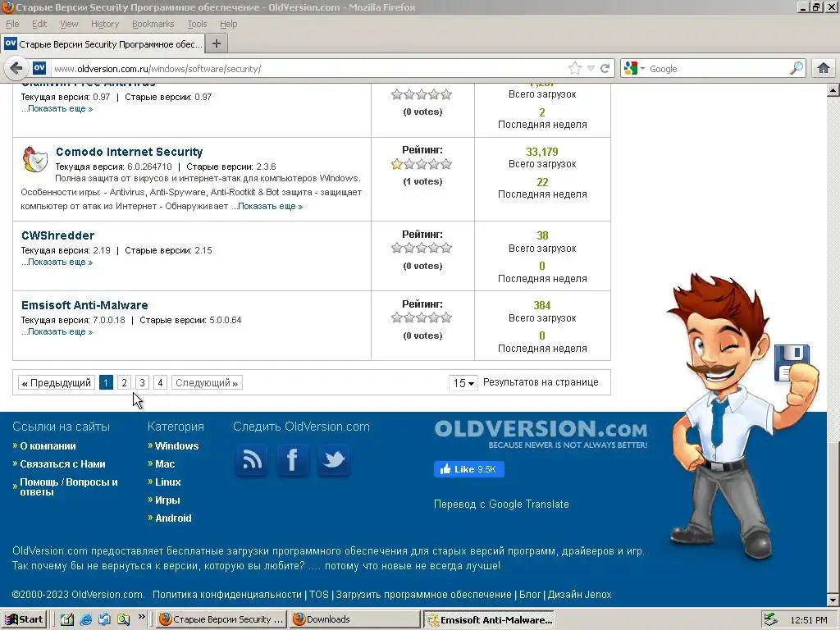Click the page scrollbar down arrow

(x=833, y=600)
